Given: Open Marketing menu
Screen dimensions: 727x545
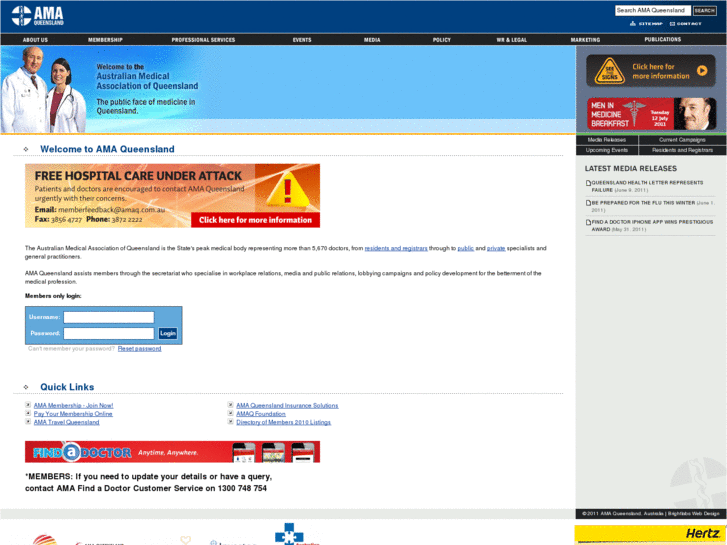Looking at the screenshot, I should [585, 40].
